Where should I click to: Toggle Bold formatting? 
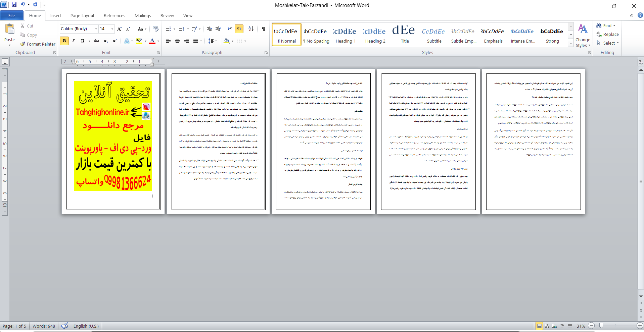pyautogui.click(x=64, y=41)
